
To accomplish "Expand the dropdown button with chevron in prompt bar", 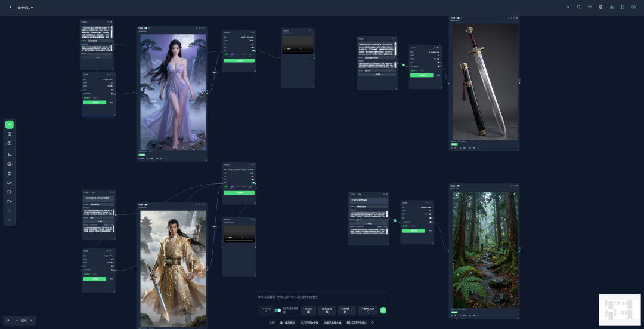I will tap(346, 310).
